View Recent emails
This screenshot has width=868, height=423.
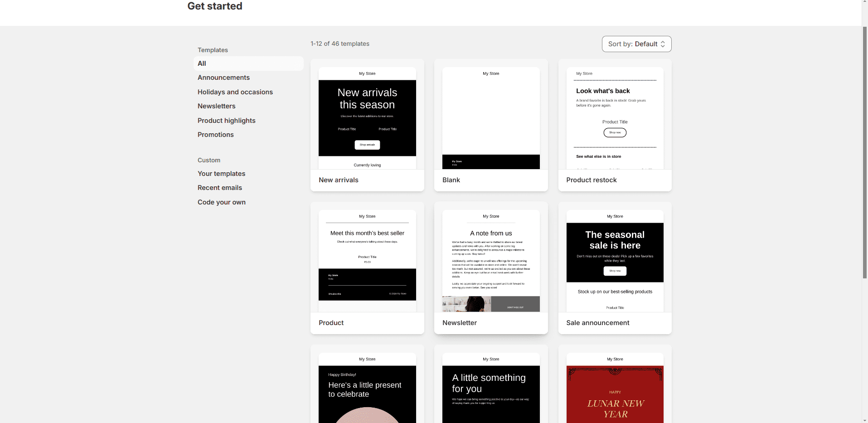[x=219, y=188]
